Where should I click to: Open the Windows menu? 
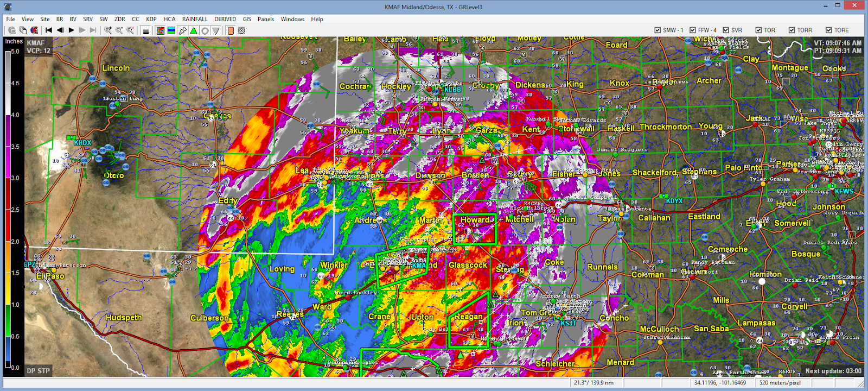[x=292, y=19]
